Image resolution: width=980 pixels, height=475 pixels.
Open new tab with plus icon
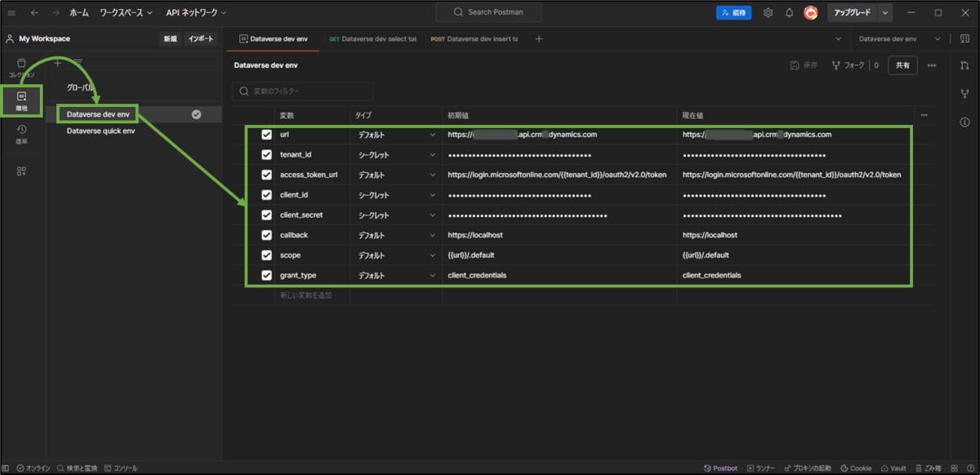tap(538, 38)
